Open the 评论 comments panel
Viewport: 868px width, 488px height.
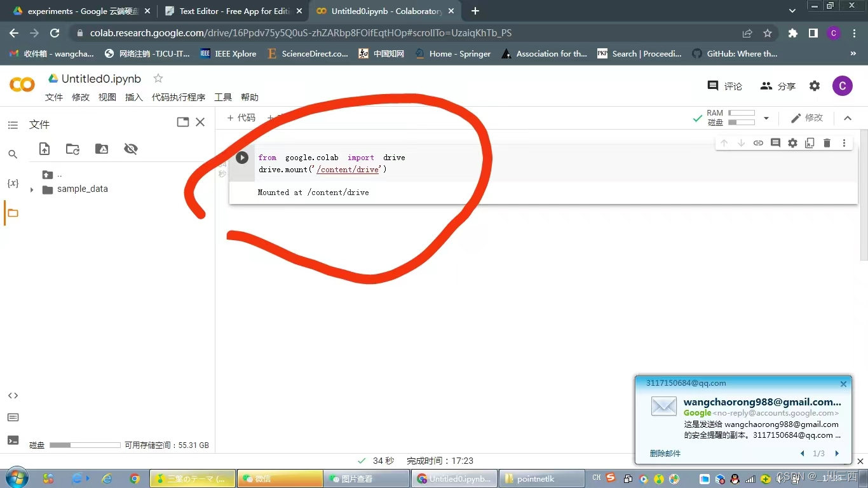(725, 86)
